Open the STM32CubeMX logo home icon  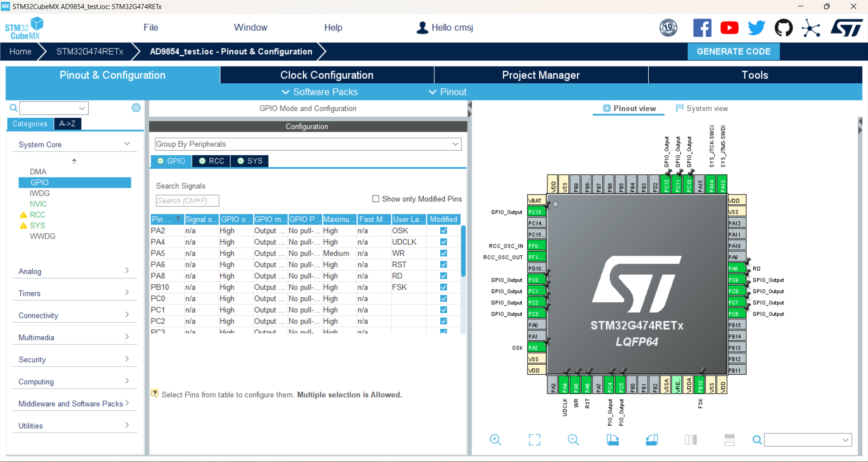click(24, 28)
